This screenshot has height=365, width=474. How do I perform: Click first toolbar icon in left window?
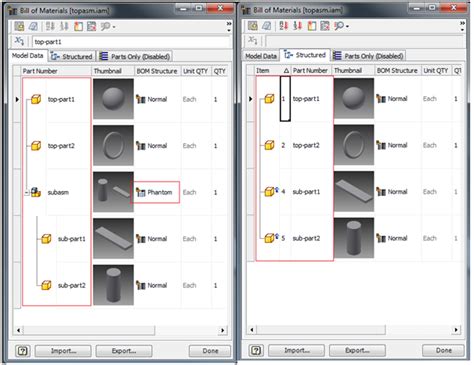(19, 26)
